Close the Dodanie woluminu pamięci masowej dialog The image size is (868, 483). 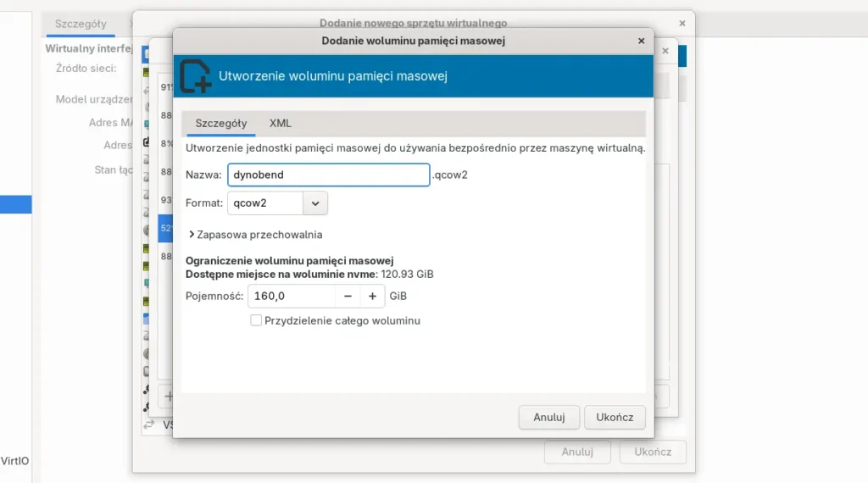click(x=641, y=41)
